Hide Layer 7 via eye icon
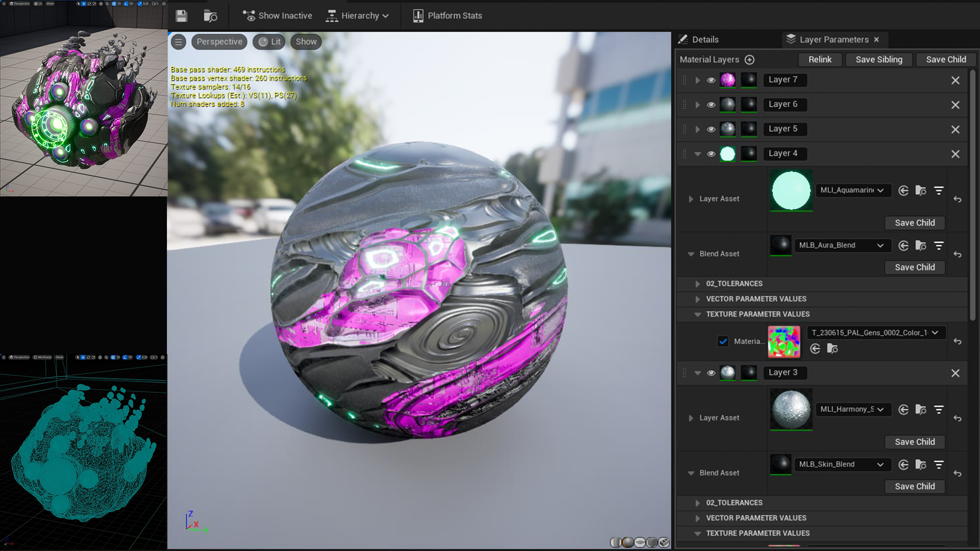Viewport: 980px width, 551px height. click(x=711, y=80)
